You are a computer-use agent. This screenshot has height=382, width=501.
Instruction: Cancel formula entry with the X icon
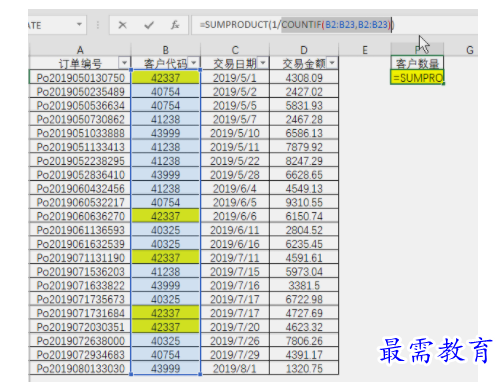click(122, 25)
